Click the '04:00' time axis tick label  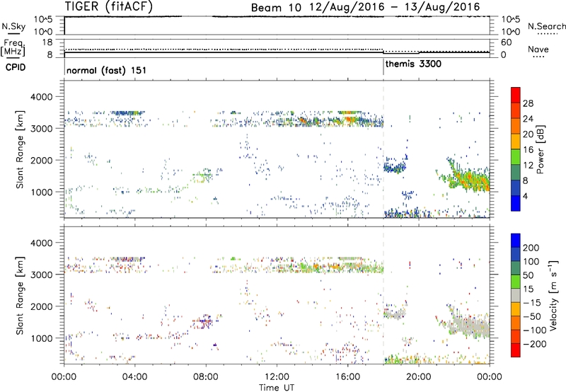pos(135,377)
